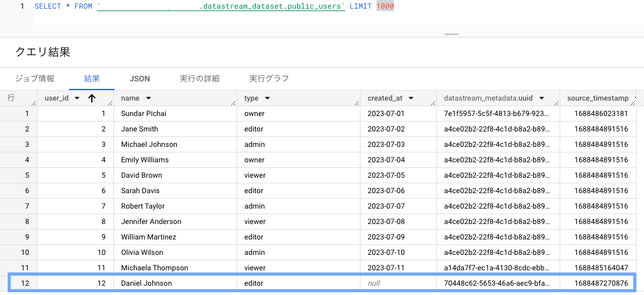Viewport: 644px width, 295px height.
Task: Select the David Brown name cell
Action: (x=176, y=175)
